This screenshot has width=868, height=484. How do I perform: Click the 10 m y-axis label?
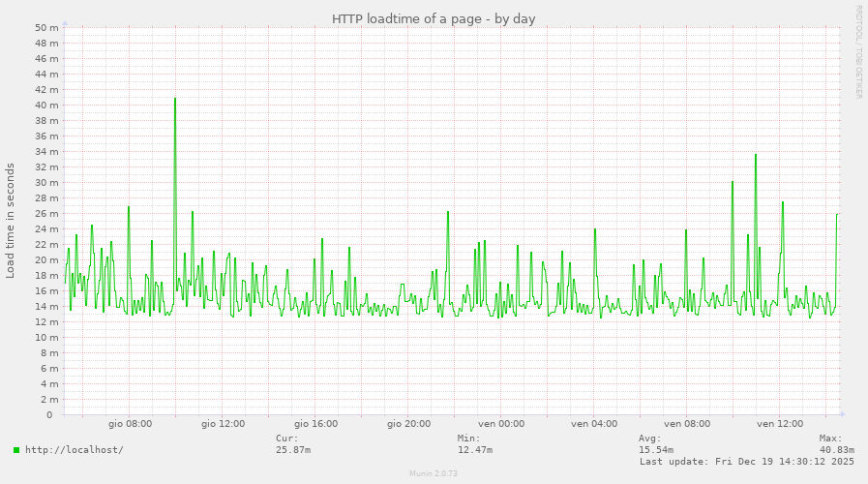46,337
